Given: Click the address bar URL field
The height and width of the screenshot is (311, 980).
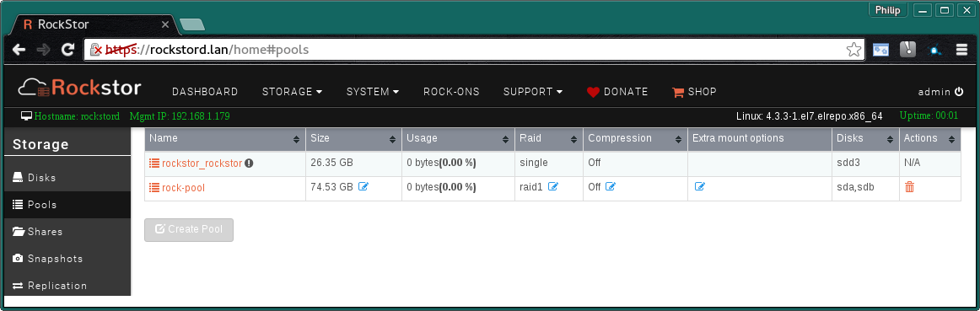Looking at the screenshot, I should 475,50.
